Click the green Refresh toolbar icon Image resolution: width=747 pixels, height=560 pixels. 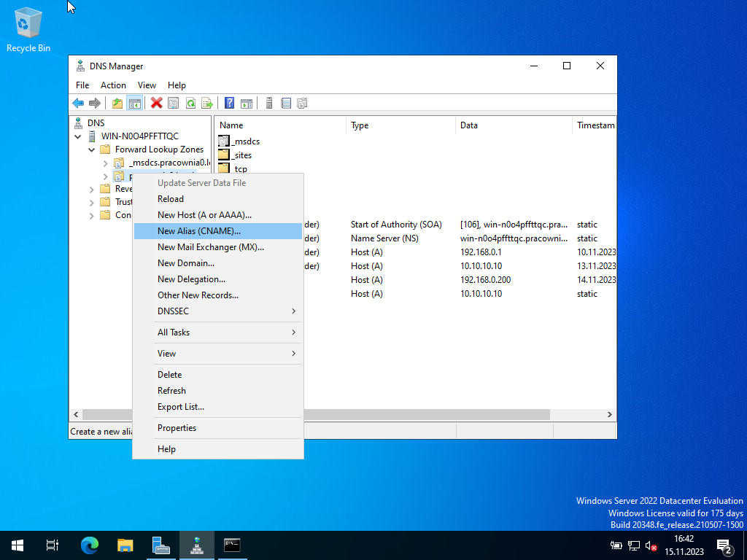click(x=190, y=103)
